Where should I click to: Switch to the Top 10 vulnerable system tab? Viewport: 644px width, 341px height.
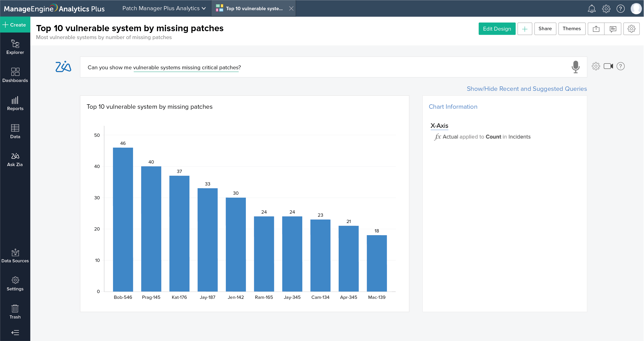tap(254, 8)
